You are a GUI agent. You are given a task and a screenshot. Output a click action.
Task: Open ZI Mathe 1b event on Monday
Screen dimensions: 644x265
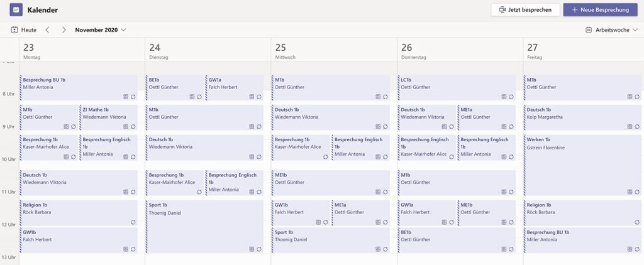(108, 117)
